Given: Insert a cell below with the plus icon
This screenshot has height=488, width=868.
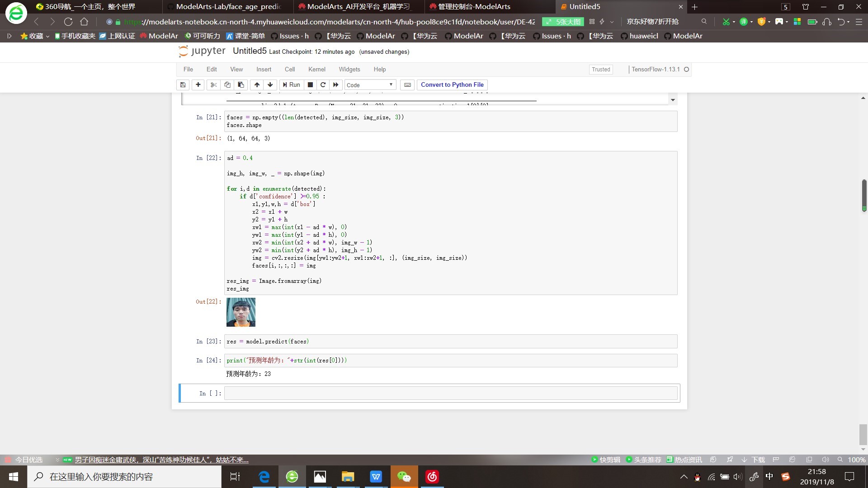Looking at the screenshot, I should coord(198,84).
